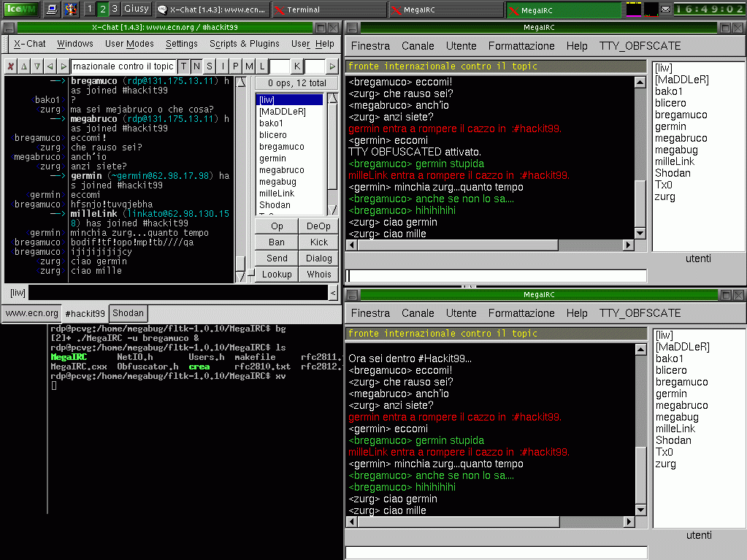Toggle the P channel mode flag
Viewport: 747px width, 560px height.
[235, 66]
